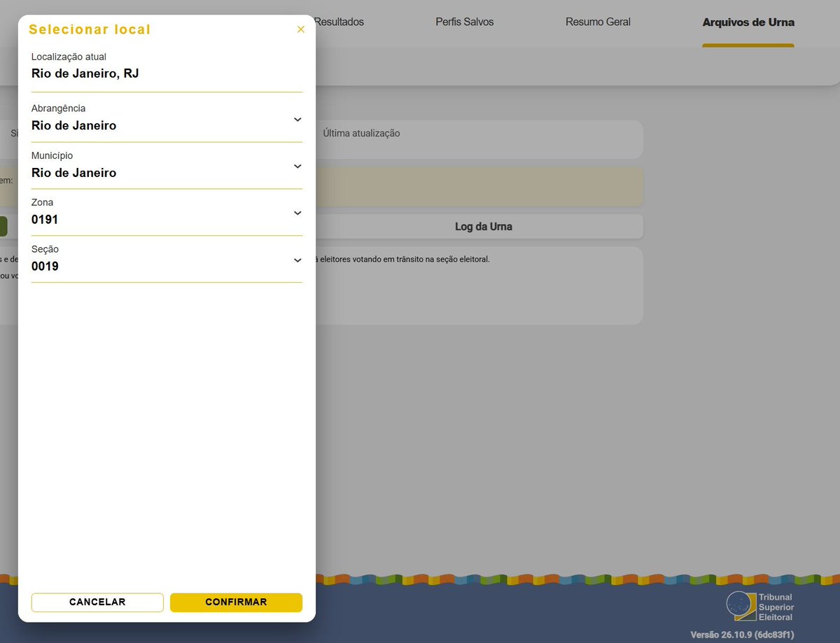
Task: Select the Arquivos de Urna tab
Action: [x=748, y=22]
